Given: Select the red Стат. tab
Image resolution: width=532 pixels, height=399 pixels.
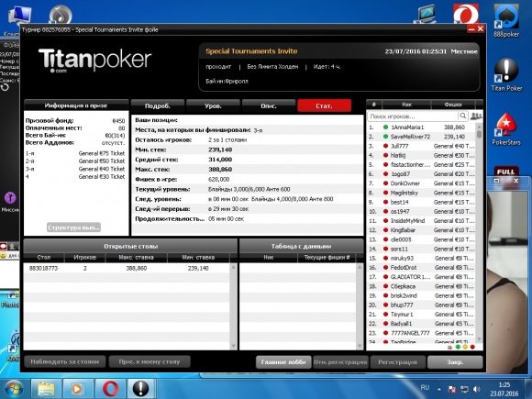Looking at the screenshot, I should coord(324,105).
